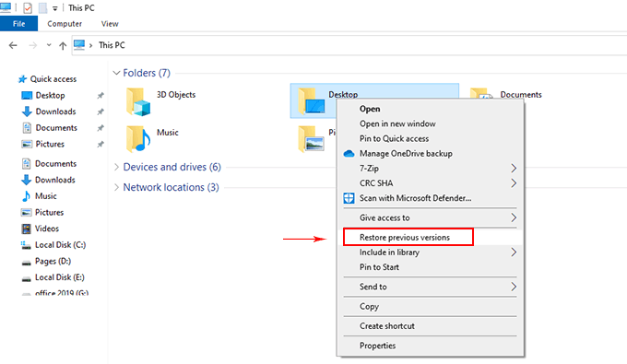This screenshot has height=364, width=627.
Task: Switch to the View ribbon tab
Action: [x=110, y=24]
